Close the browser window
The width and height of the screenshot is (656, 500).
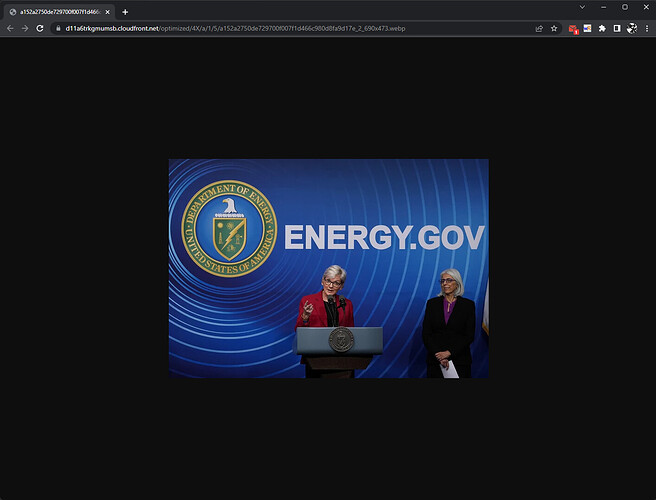646,7
